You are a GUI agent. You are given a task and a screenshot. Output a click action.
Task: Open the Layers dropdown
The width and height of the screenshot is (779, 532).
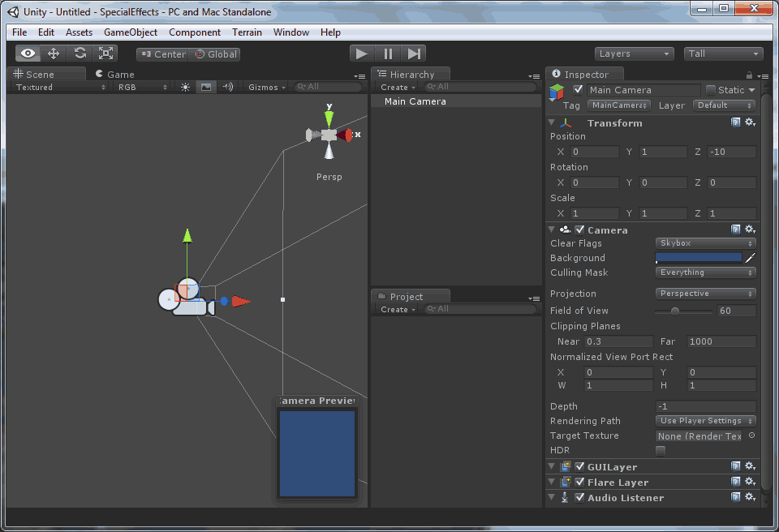[x=635, y=54]
